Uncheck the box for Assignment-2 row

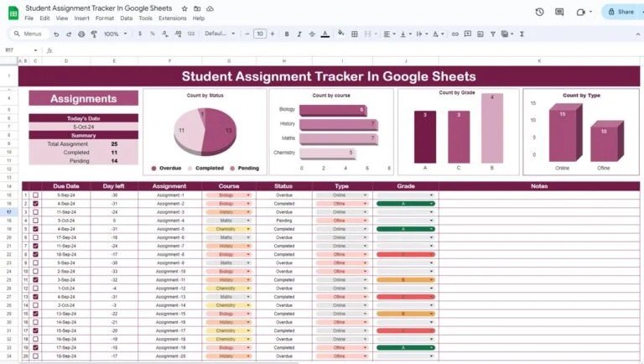tap(36, 204)
